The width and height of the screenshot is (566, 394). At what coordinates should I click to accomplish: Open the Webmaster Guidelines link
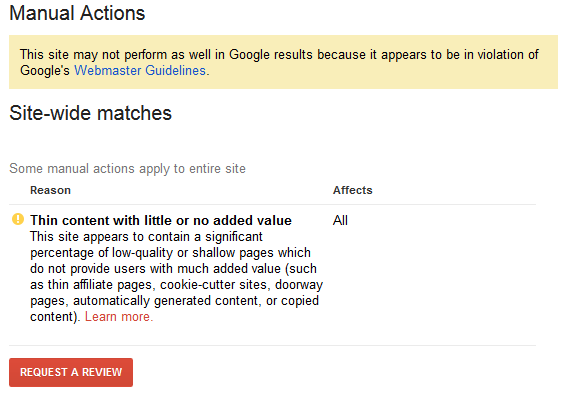click(x=140, y=70)
